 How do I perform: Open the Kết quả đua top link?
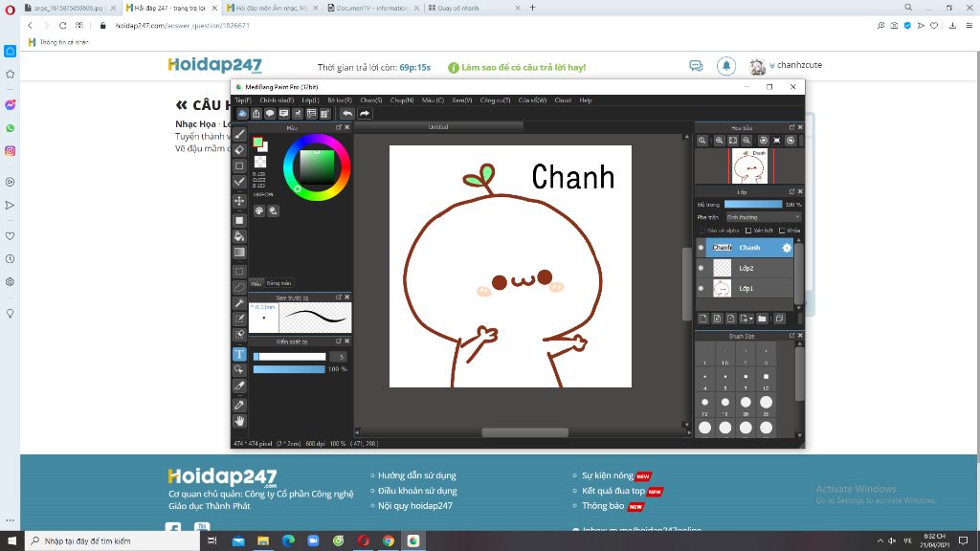click(x=613, y=491)
